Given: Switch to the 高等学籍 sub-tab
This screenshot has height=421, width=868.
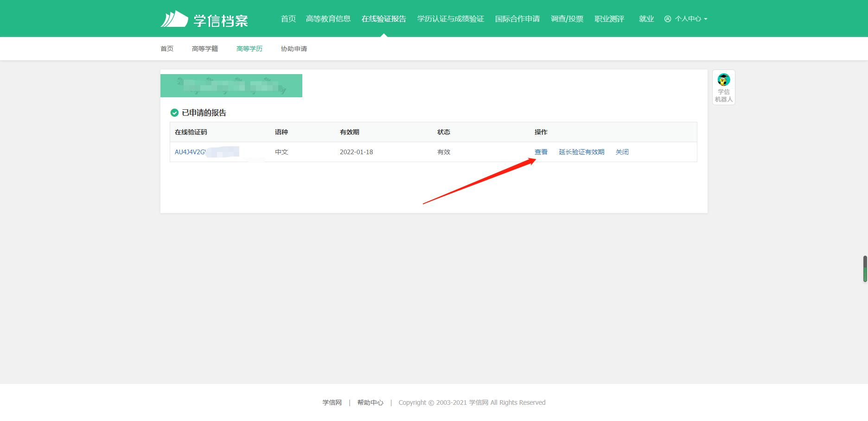Looking at the screenshot, I should point(204,49).
